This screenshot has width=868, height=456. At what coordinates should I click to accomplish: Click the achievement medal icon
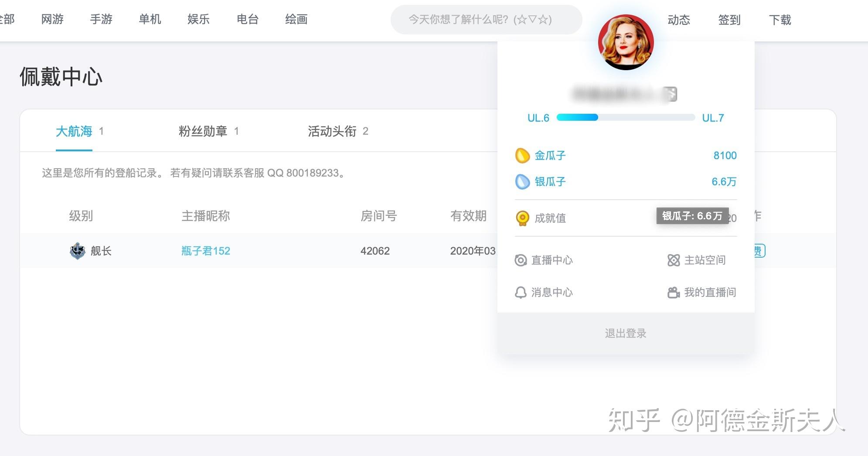pyautogui.click(x=522, y=218)
